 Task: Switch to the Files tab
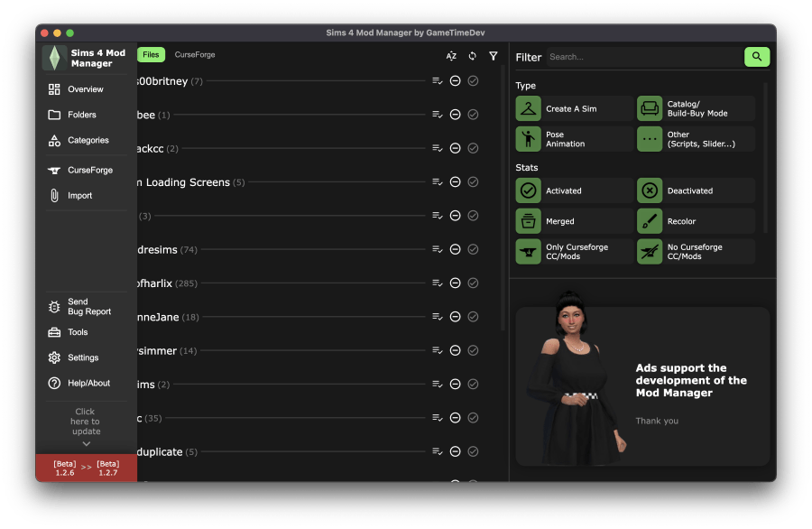pyautogui.click(x=151, y=54)
